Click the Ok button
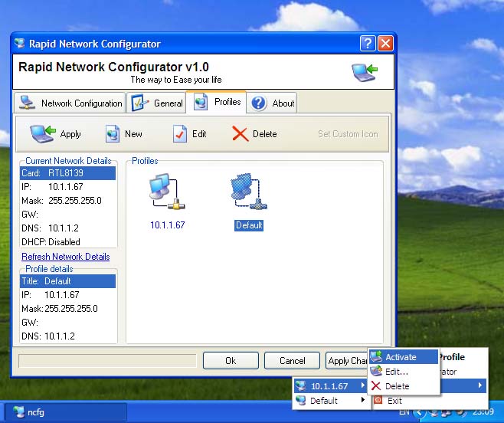The height and width of the screenshot is (423, 504). click(231, 361)
